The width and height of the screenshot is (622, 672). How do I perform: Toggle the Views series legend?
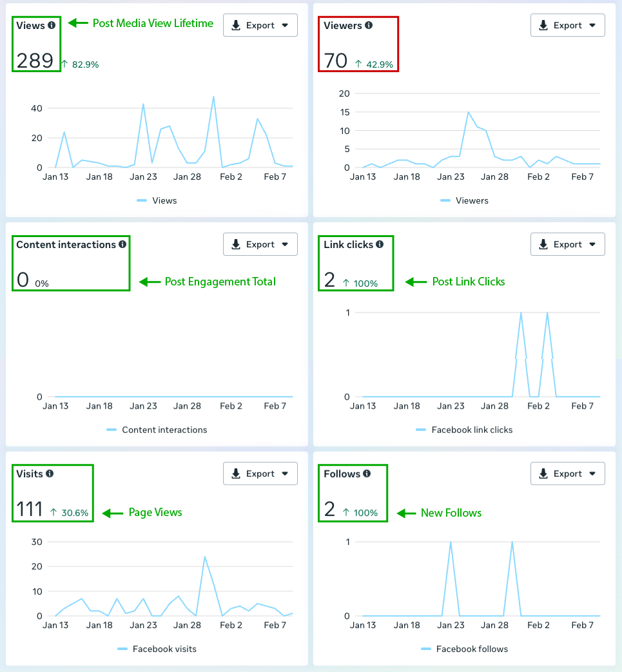164,200
